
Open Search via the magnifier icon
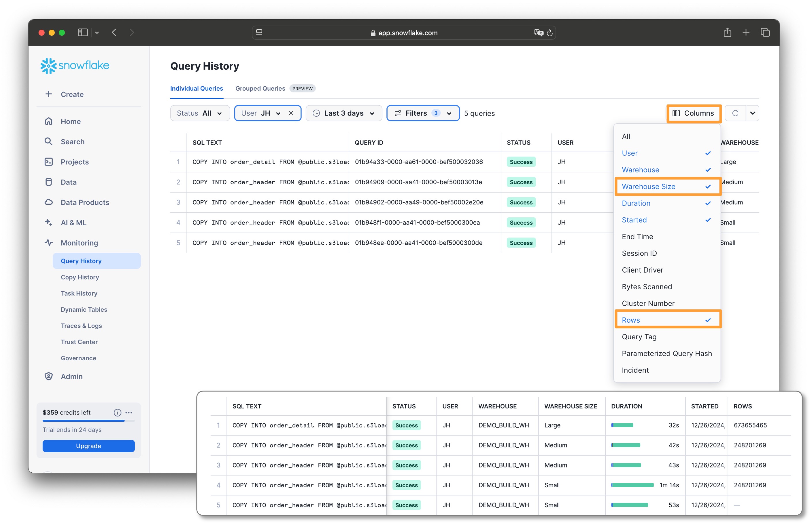pyautogui.click(x=48, y=142)
